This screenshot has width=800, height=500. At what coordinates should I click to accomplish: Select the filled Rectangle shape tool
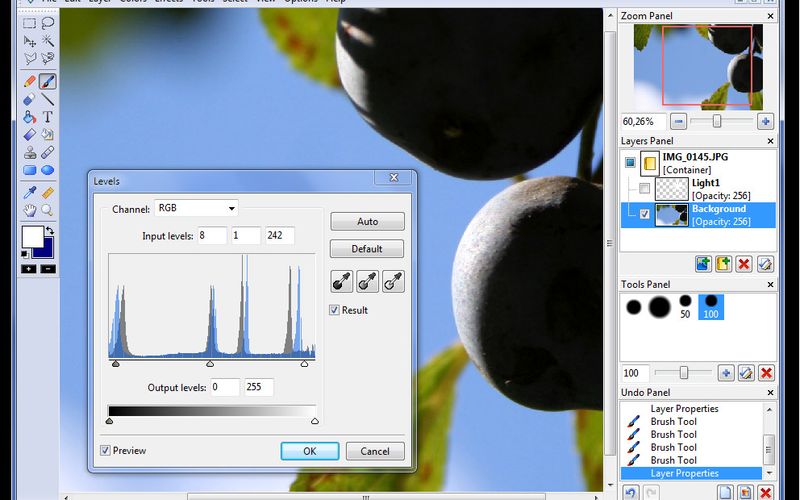pyautogui.click(x=29, y=170)
